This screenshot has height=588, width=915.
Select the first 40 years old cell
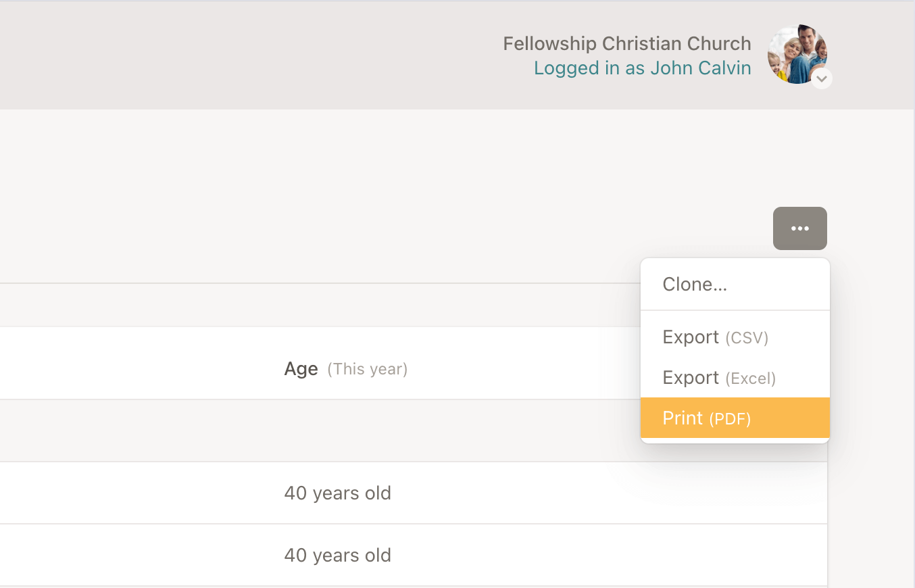337,493
